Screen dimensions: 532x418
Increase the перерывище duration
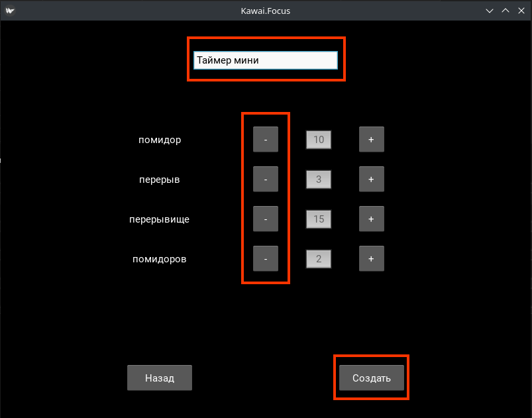pyautogui.click(x=372, y=219)
